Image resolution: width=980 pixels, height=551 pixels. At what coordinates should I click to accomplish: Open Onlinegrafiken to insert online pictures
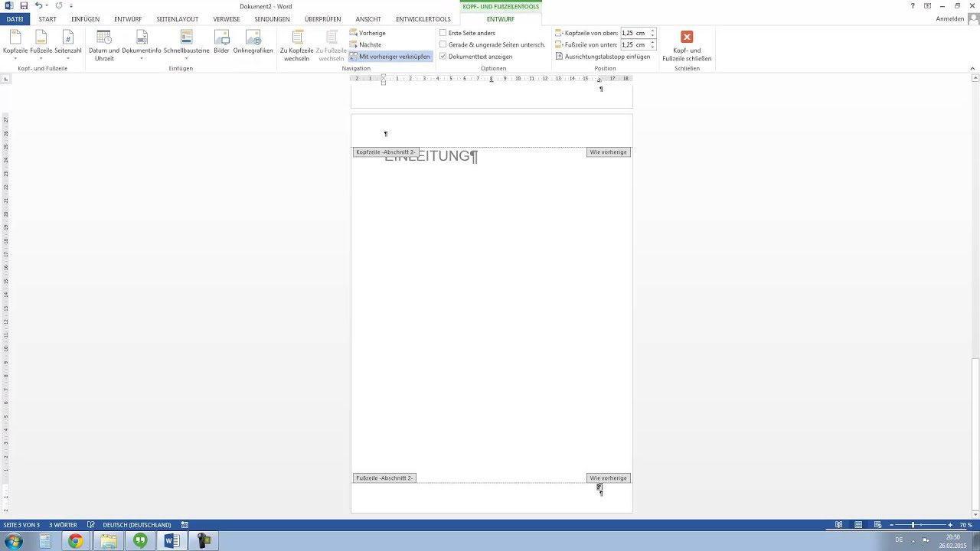point(253,43)
